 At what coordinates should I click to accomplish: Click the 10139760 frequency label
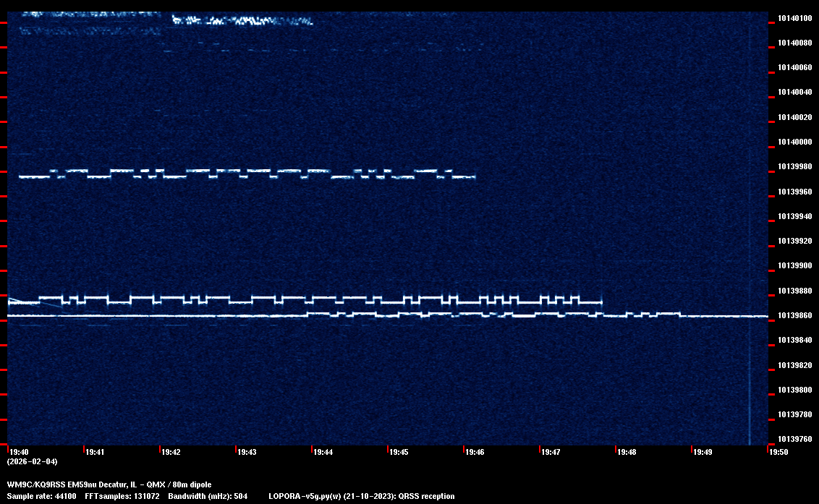(x=794, y=439)
